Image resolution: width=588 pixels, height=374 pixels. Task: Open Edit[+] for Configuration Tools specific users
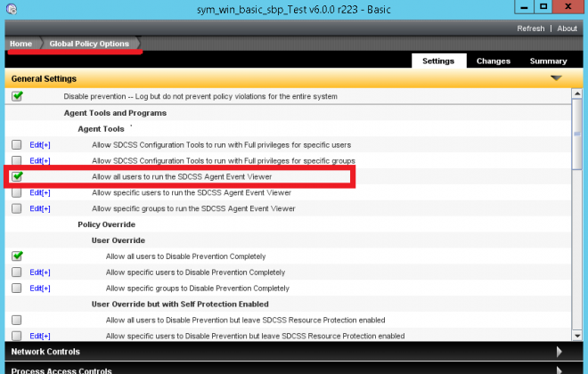coord(40,145)
